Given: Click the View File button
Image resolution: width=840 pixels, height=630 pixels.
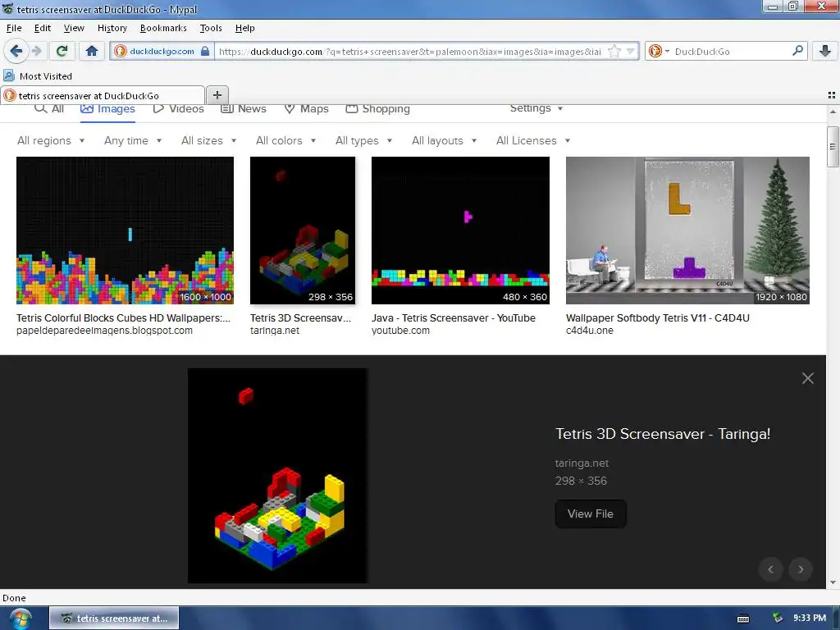Looking at the screenshot, I should click(x=591, y=514).
